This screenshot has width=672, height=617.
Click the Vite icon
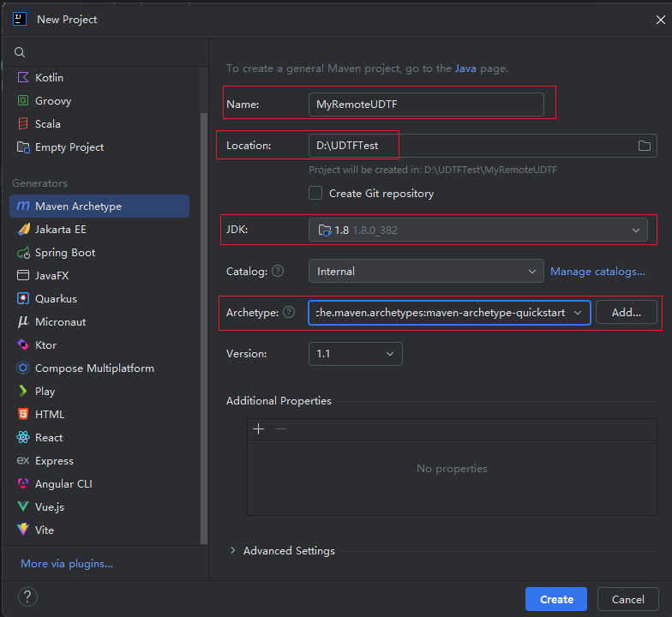23,530
